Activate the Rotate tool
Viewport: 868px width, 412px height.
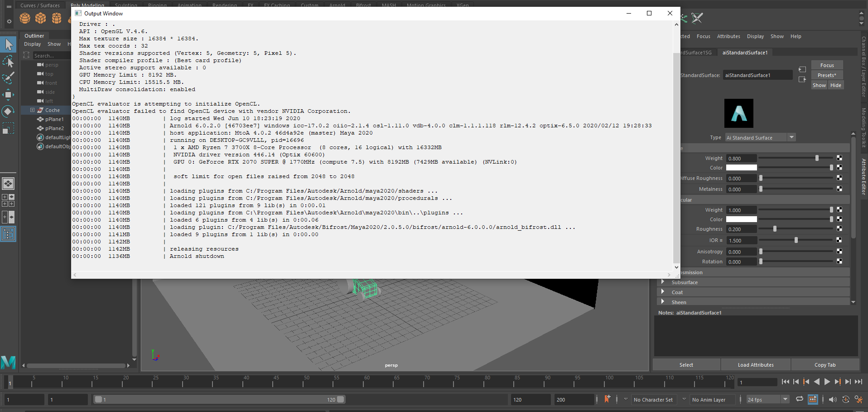(x=9, y=111)
